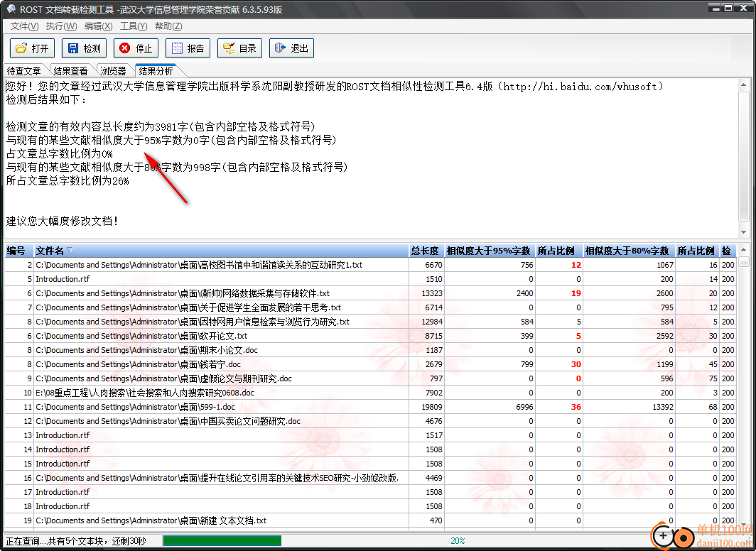Image resolution: width=756 pixels, height=551 pixels.
Task: Switch to the 浏览器 tab
Action: pyautogui.click(x=113, y=71)
